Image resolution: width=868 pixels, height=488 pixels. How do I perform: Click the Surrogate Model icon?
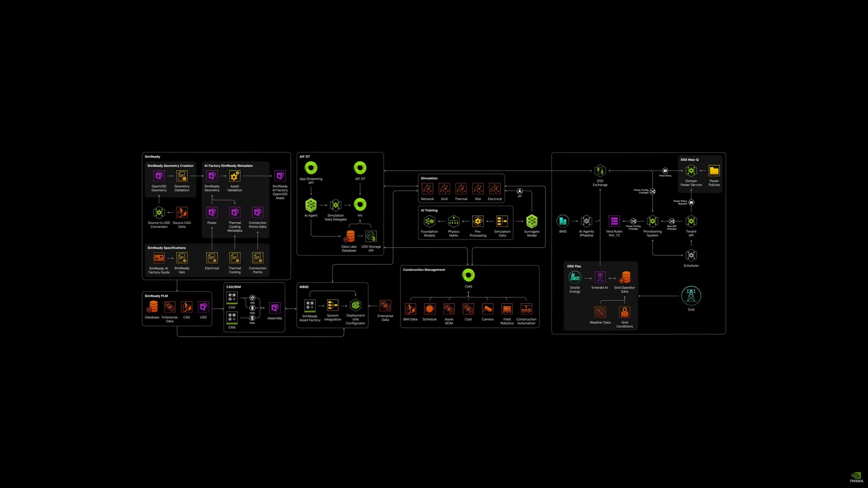(x=532, y=221)
